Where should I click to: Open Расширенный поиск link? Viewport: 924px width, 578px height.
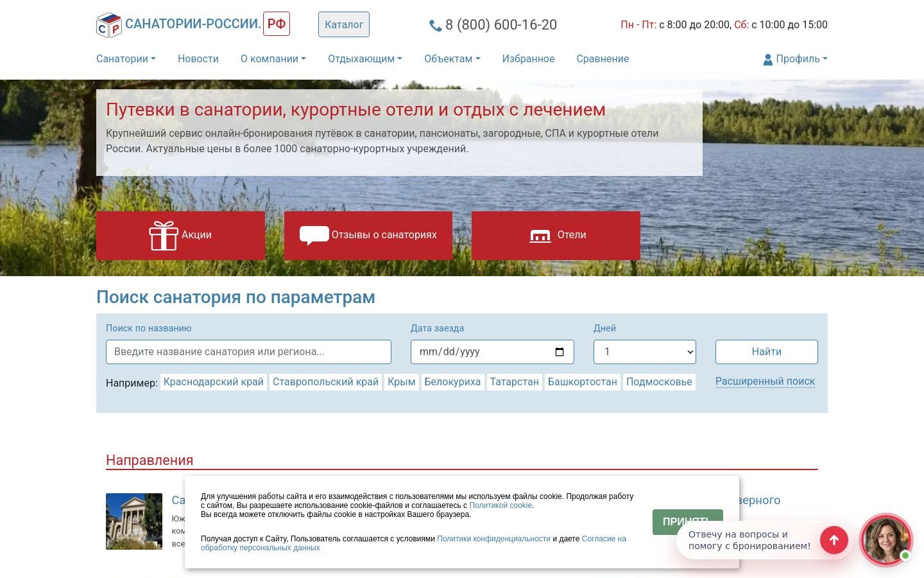coord(765,381)
